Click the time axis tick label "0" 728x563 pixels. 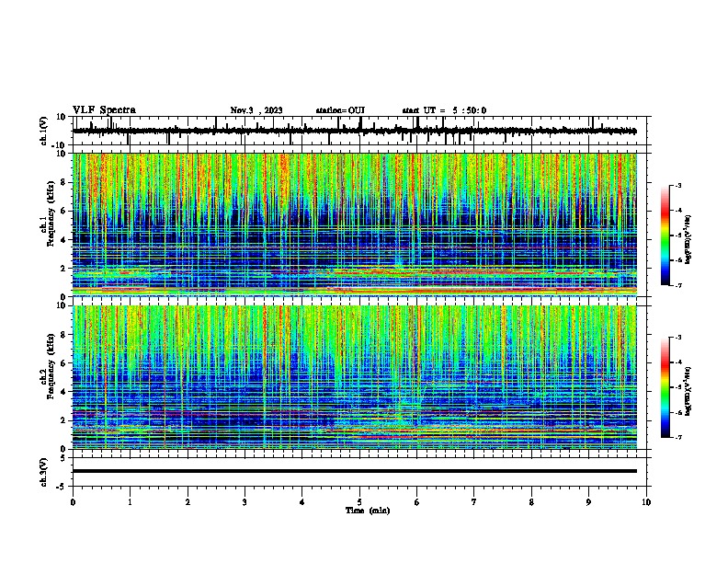[x=73, y=502]
